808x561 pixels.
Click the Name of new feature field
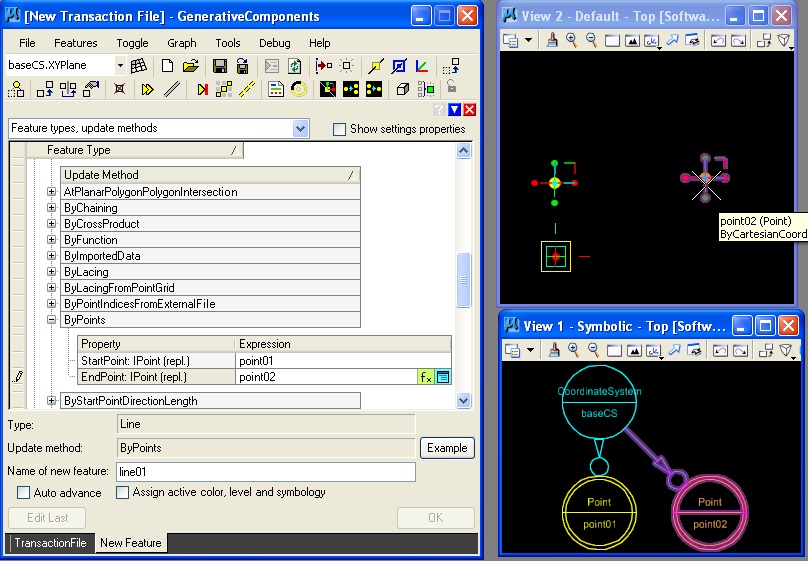tap(266, 471)
